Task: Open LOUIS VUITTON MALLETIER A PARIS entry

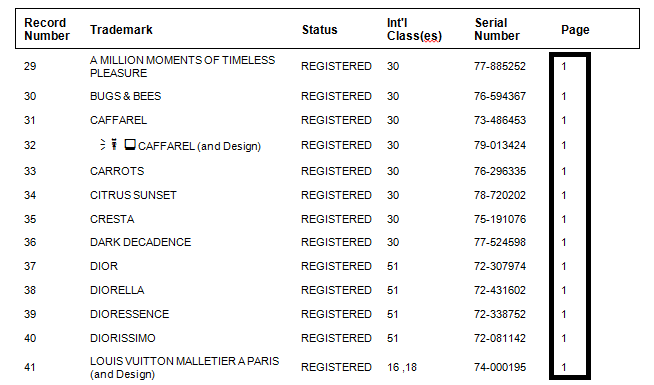Action: tap(184, 367)
